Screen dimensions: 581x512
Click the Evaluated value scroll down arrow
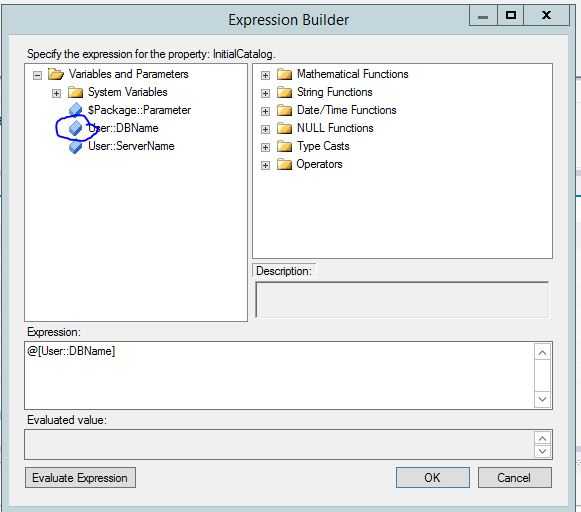[x=542, y=451]
